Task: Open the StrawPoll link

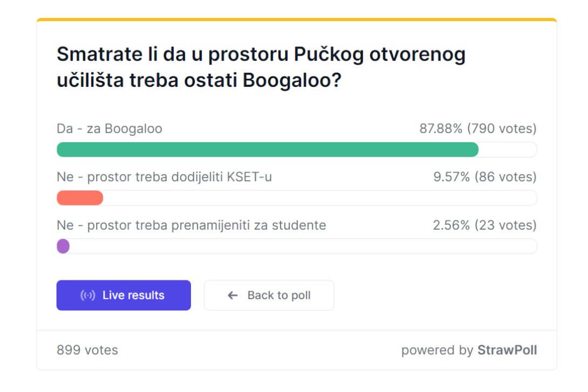Action: [x=507, y=350]
